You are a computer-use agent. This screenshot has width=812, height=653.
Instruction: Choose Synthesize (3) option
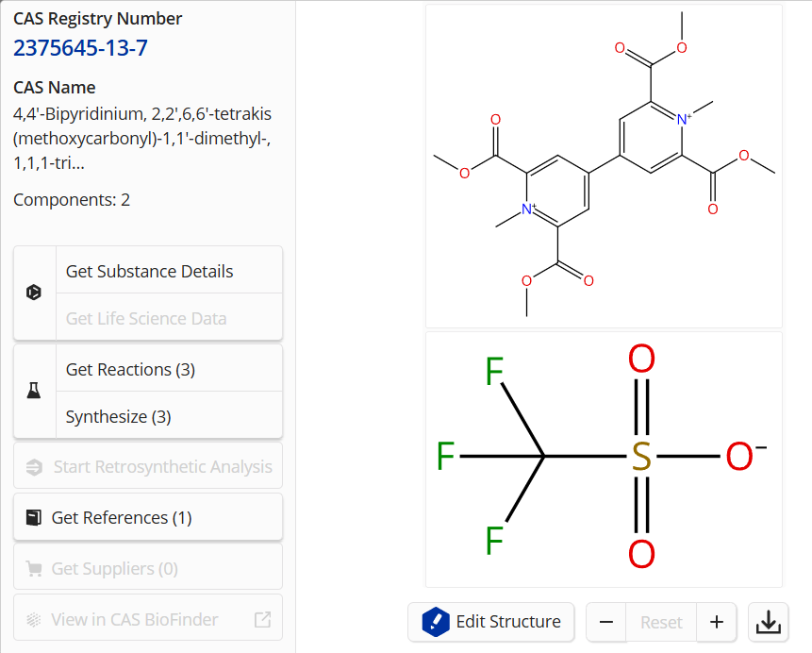click(118, 416)
